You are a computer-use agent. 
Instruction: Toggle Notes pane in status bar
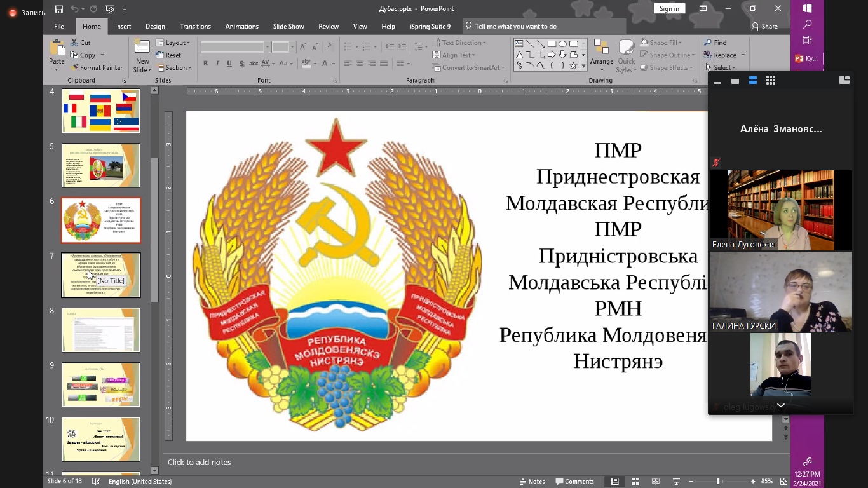coord(532,482)
